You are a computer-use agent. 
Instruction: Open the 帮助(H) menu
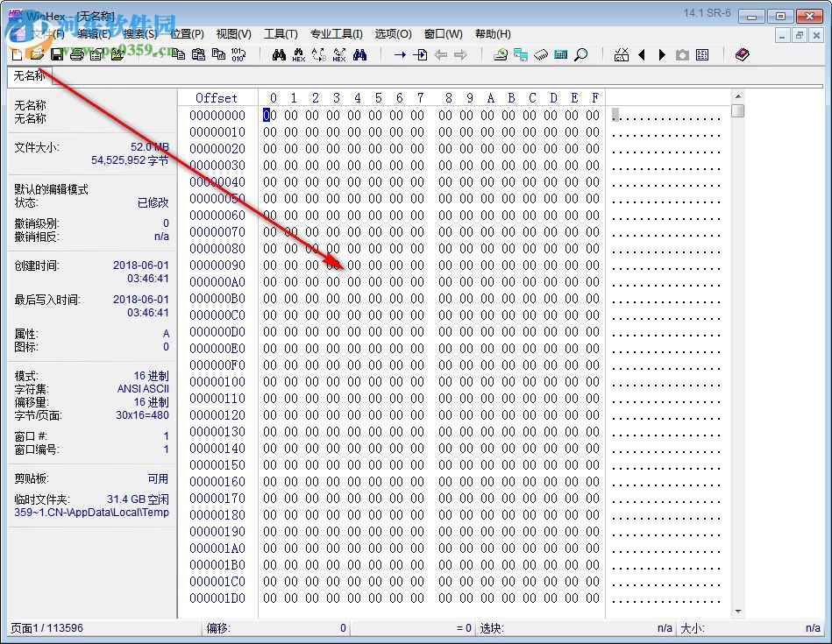coord(493,34)
